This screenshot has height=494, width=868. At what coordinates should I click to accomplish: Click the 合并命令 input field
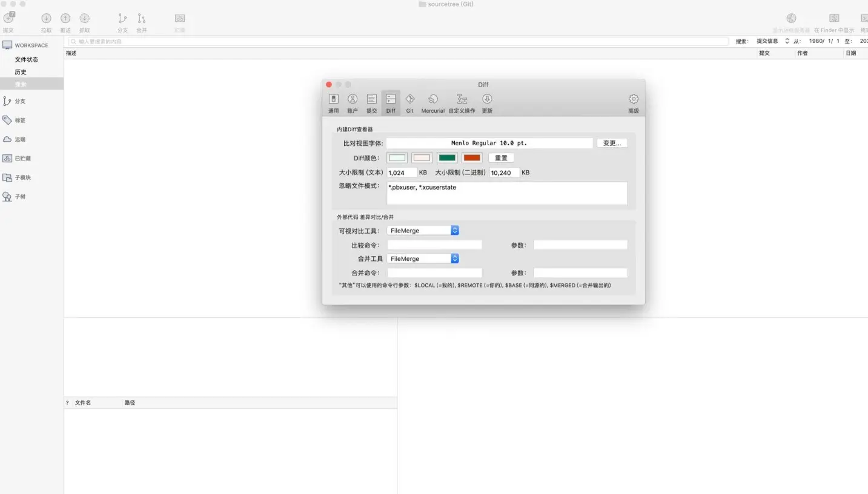tap(434, 273)
